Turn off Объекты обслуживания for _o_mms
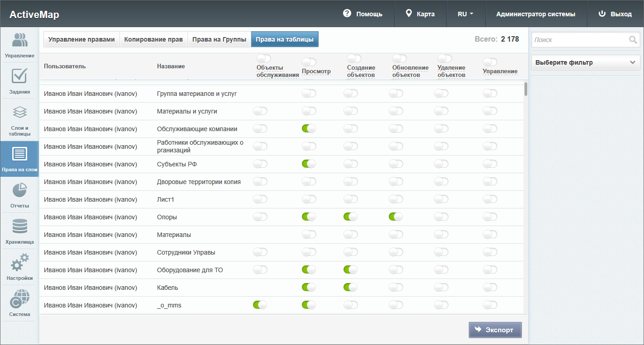644x345 pixels. point(260,305)
